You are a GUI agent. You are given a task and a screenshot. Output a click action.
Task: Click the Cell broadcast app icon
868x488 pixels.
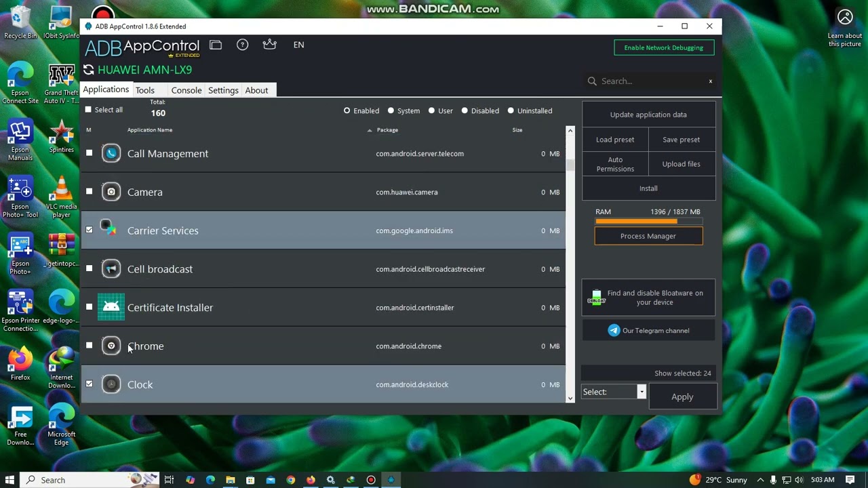tap(111, 269)
